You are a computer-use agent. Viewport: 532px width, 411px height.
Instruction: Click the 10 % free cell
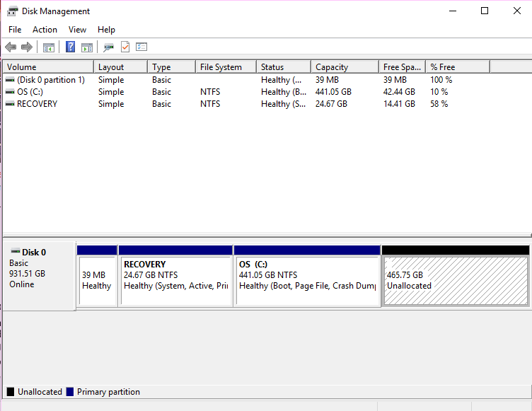click(x=439, y=92)
